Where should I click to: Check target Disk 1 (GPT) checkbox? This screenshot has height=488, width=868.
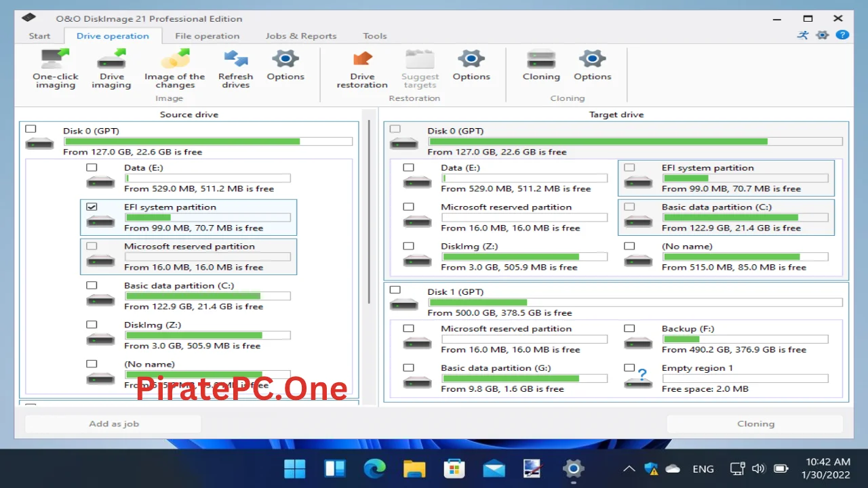click(395, 290)
